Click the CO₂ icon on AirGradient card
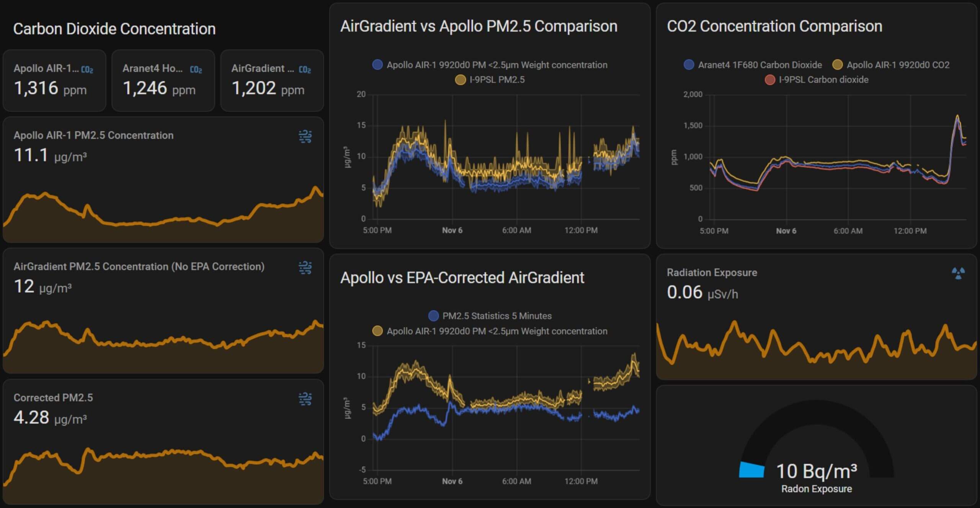The height and width of the screenshot is (508, 980). [x=305, y=69]
